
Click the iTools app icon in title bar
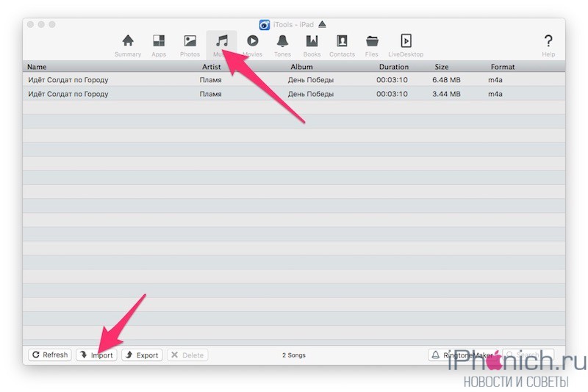coord(265,25)
